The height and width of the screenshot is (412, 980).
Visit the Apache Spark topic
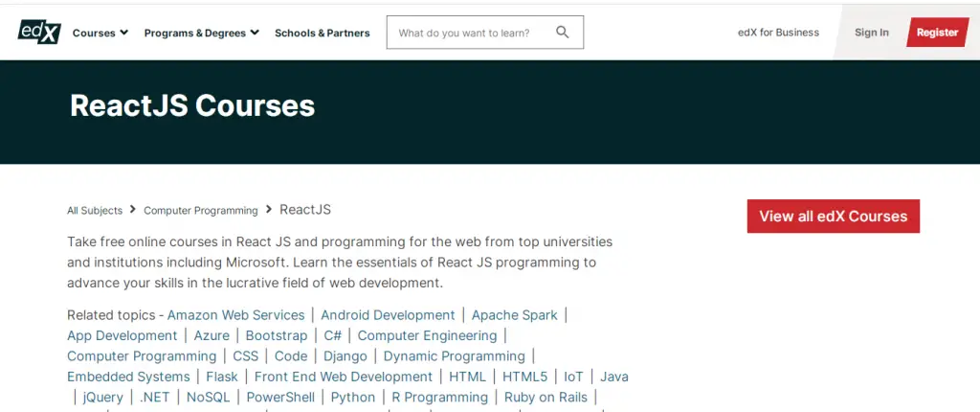514,315
